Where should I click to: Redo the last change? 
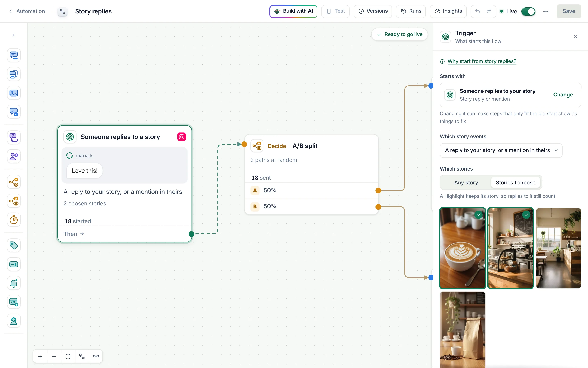[x=489, y=11]
